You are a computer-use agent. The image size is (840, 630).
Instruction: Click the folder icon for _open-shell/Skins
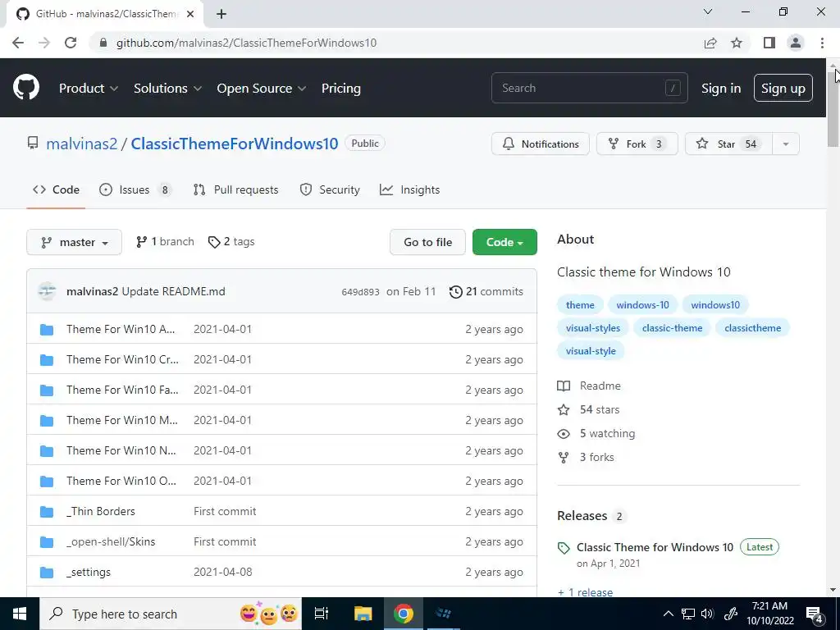pos(47,542)
